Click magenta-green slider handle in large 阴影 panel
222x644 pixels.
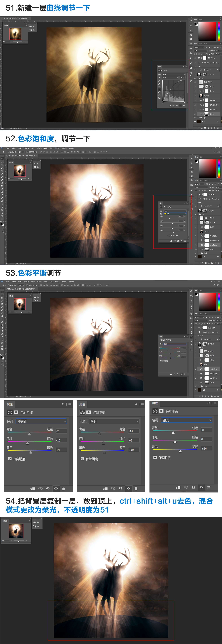tap(103, 443)
